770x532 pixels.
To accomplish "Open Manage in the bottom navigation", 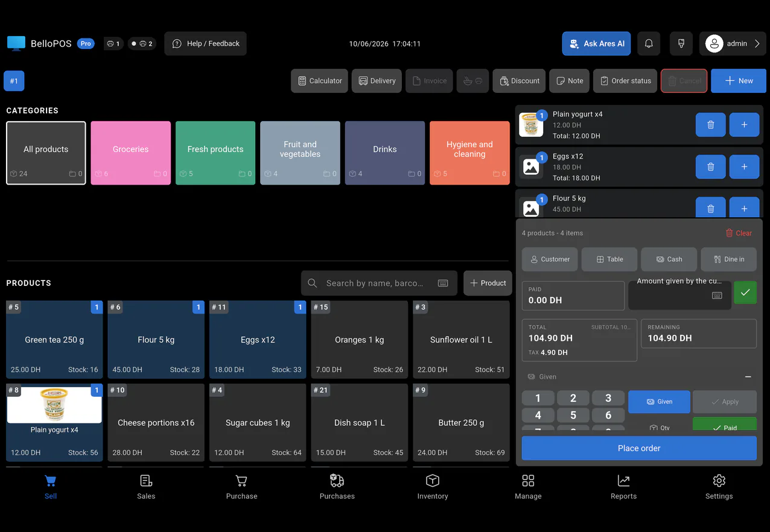I will point(528,487).
